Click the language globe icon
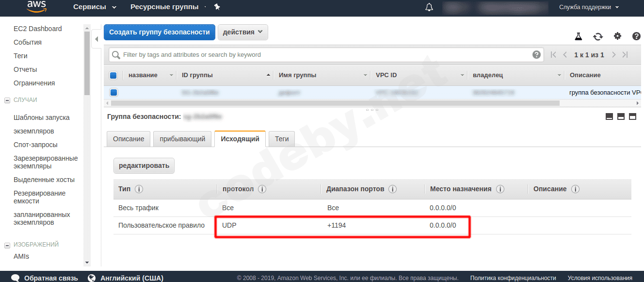This screenshot has height=282, width=644. click(92, 278)
